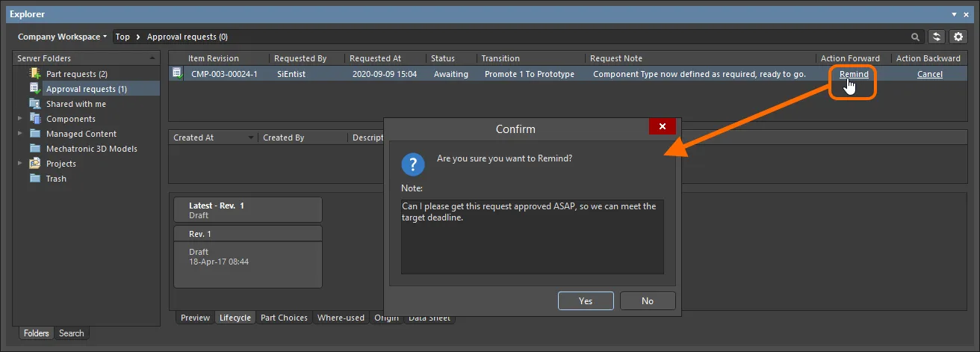Switch to the Part Choices tab
The height and width of the screenshot is (352, 980).
coord(284,318)
